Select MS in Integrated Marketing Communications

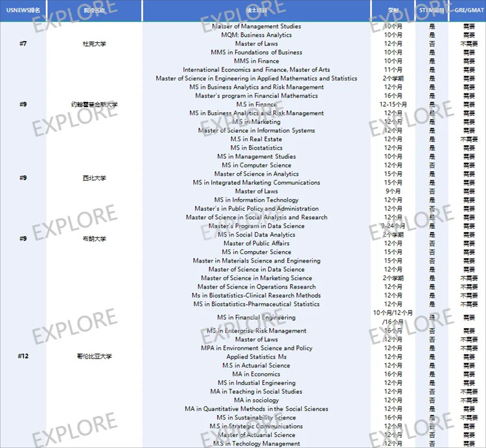[x=256, y=183]
